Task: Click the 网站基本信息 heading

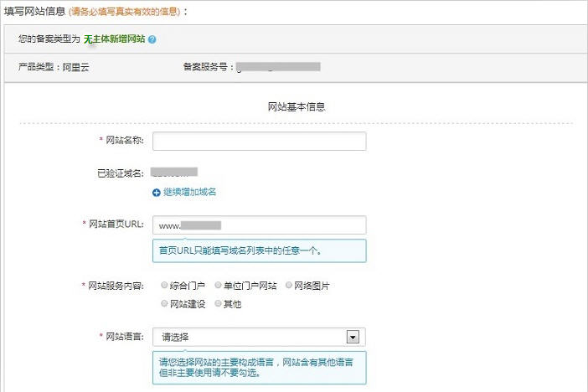Action: click(x=297, y=107)
